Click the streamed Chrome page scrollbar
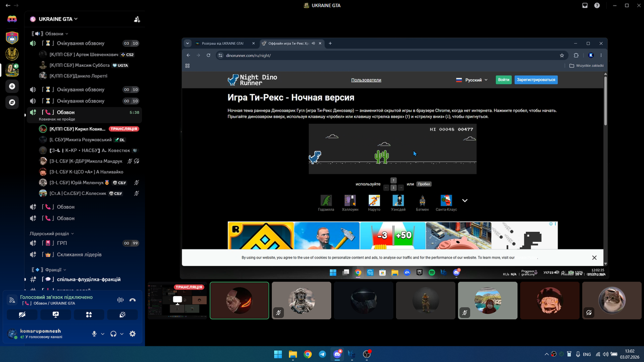 click(x=605, y=101)
